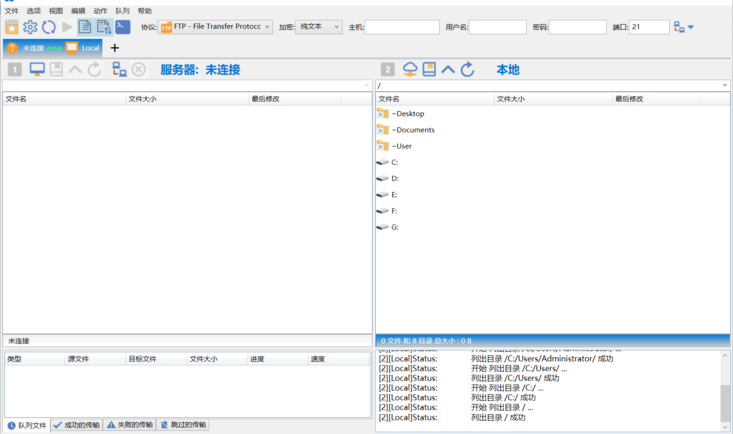733x434 pixels.
Task: Click the server pane disconnect X icon
Action: click(x=138, y=69)
